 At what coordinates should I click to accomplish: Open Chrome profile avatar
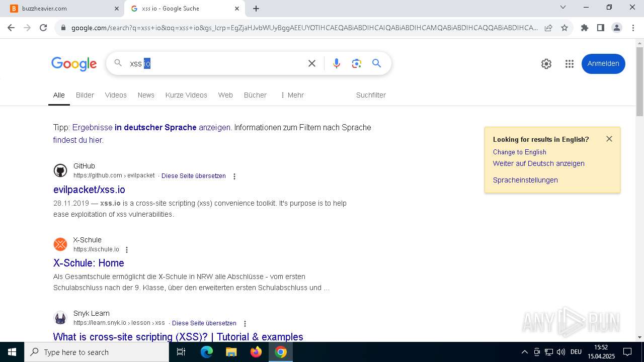point(617,28)
